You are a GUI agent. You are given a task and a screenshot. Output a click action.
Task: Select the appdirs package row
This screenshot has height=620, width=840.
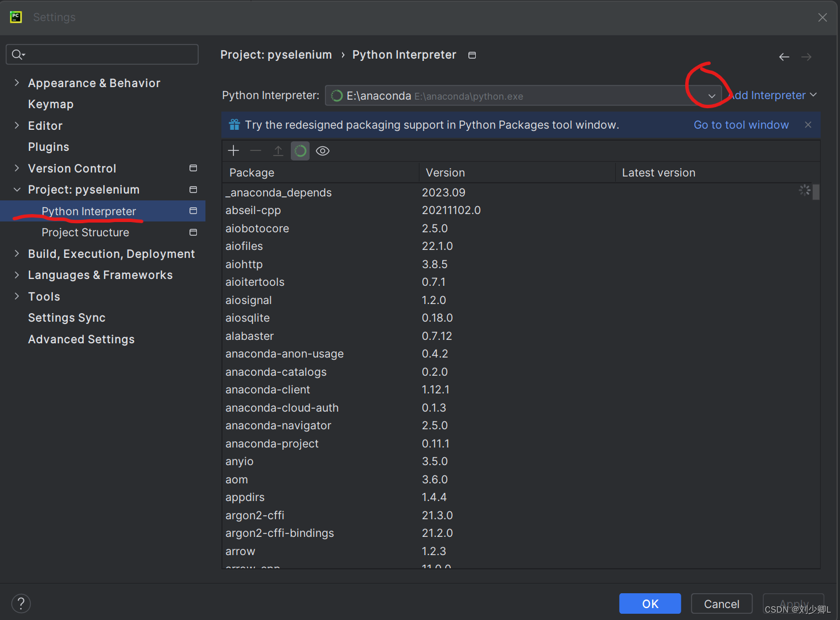(x=517, y=497)
